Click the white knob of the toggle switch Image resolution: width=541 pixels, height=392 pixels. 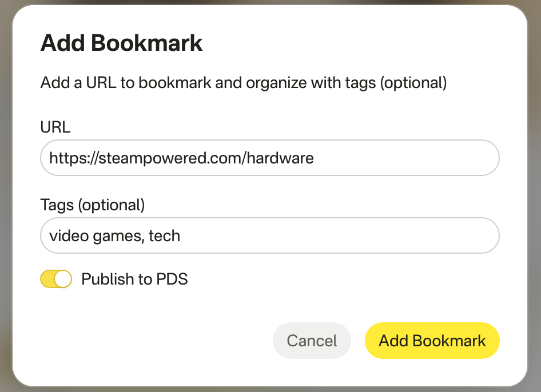coord(63,279)
